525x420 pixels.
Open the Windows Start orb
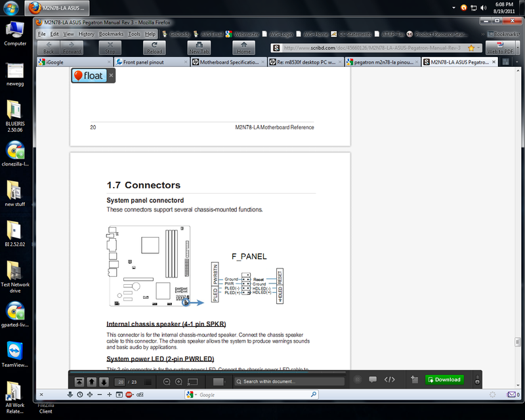(x=10, y=8)
